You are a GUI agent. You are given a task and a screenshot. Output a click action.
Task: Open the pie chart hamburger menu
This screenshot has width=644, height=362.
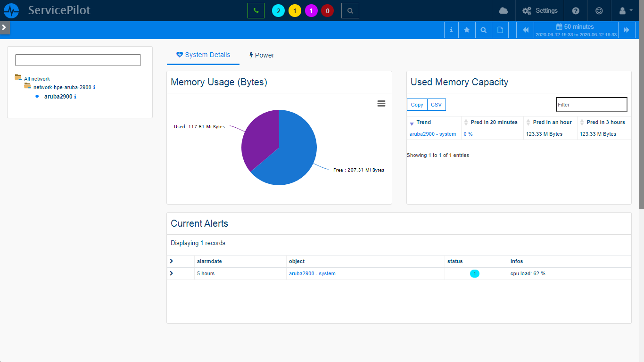point(381,104)
